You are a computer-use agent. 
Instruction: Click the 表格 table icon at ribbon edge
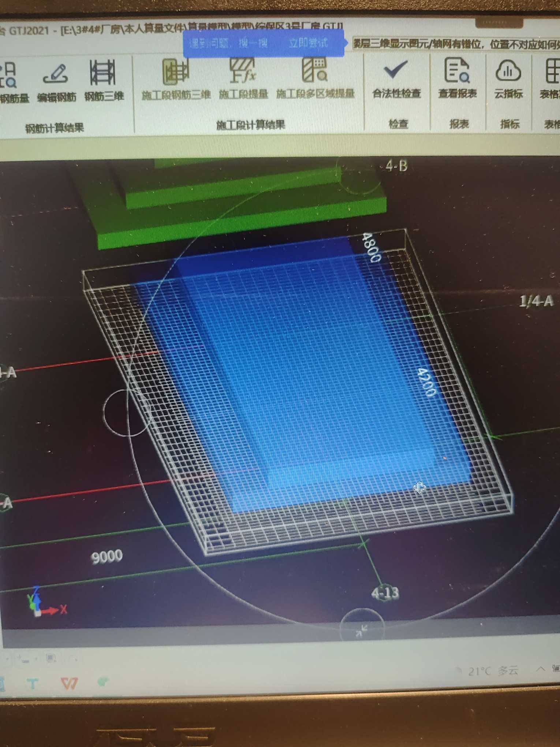pos(551,78)
